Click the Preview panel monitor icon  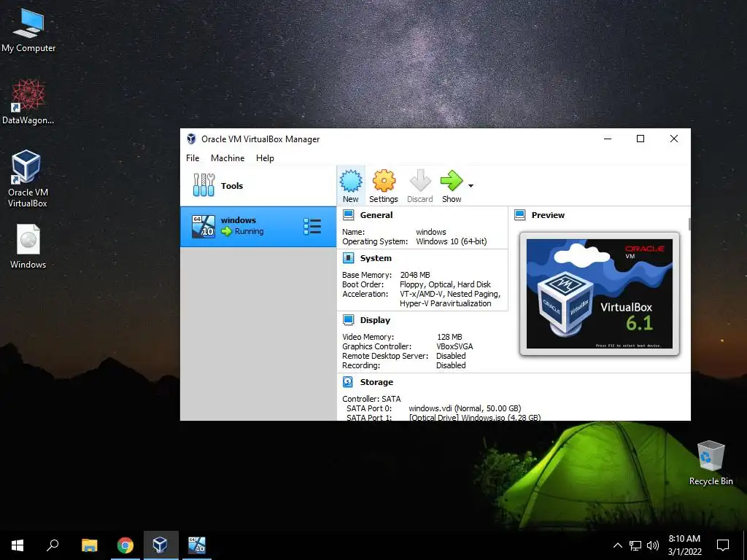pyautogui.click(x=519, y=215)
